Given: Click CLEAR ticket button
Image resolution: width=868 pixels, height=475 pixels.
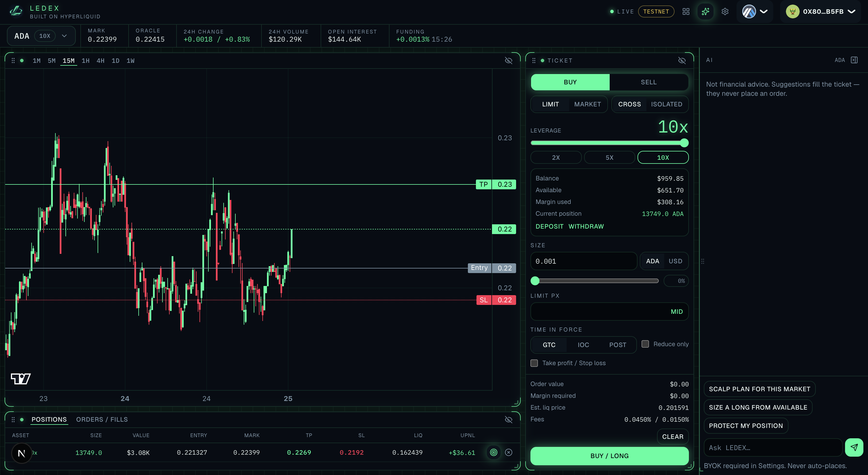Looking at the screenshot, I should point(673,437).
